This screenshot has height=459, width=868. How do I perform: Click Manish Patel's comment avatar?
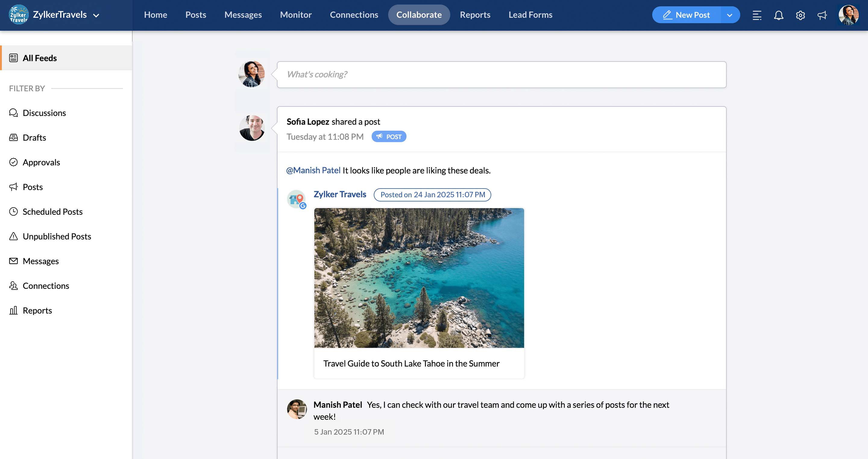[x=297, y=409]
